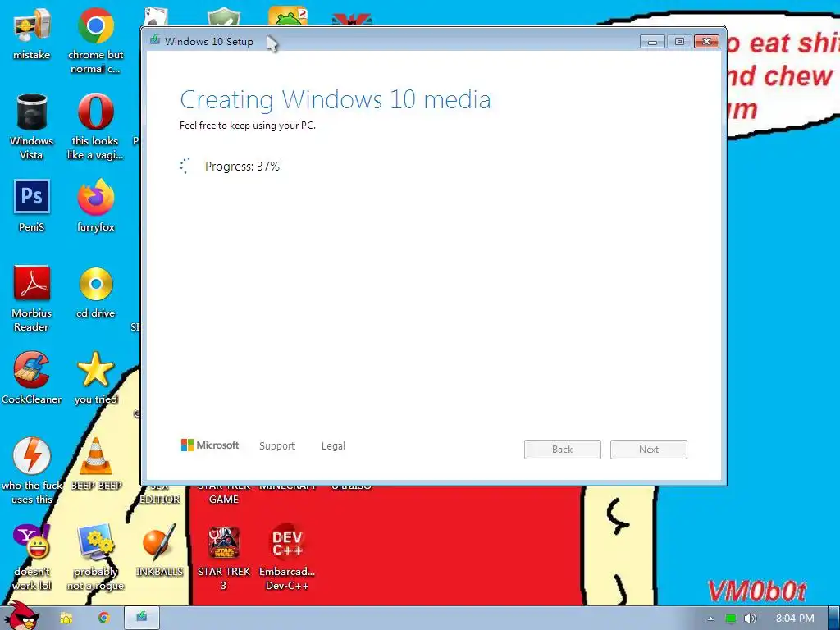Select Windows 10 Setup taskbar button

(x=142, y=618)
